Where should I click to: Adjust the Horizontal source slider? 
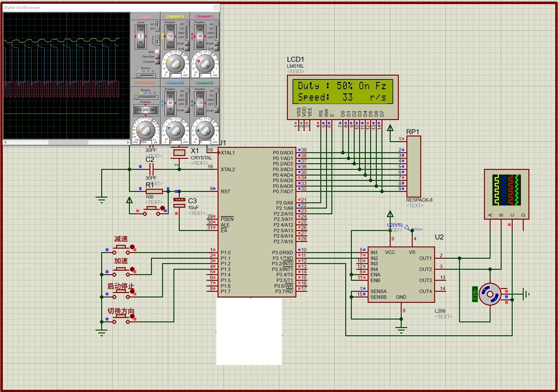145,97
